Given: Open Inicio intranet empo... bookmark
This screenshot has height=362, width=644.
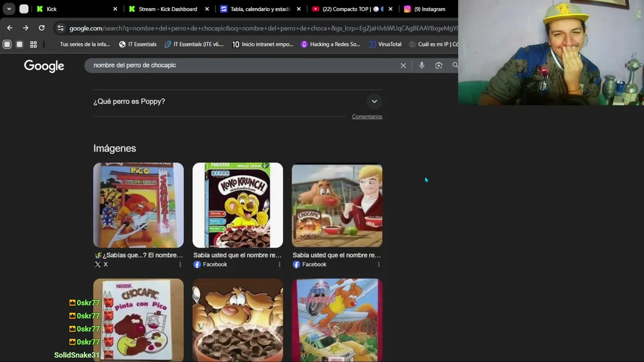Looking at the screenshot, I should click(263, 44).
